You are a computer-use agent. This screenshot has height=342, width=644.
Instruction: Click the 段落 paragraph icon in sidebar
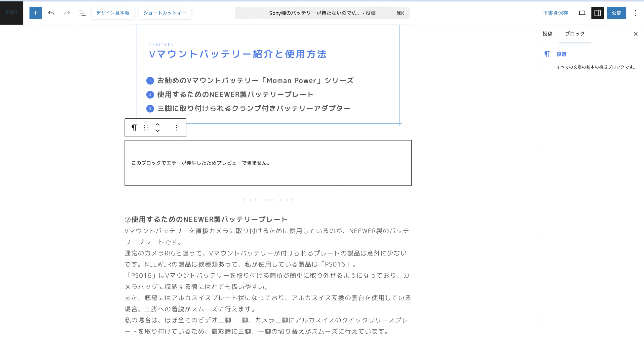(x=547, y=54)
